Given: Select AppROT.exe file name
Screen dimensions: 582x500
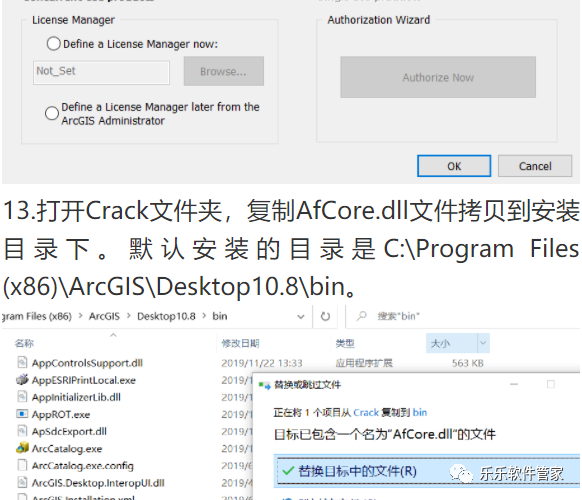Looking at the screenshot, I should coord(61,414).
